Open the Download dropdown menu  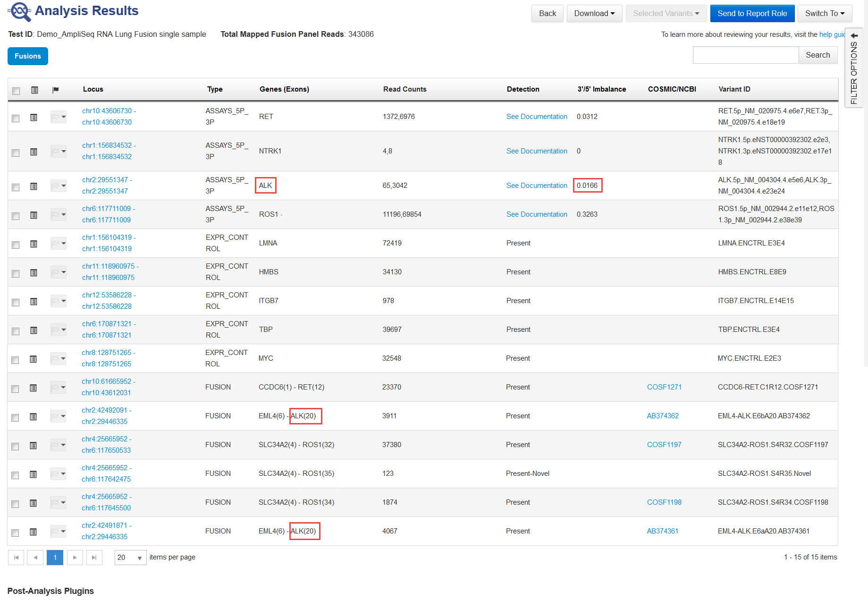[x=594, y=13]
